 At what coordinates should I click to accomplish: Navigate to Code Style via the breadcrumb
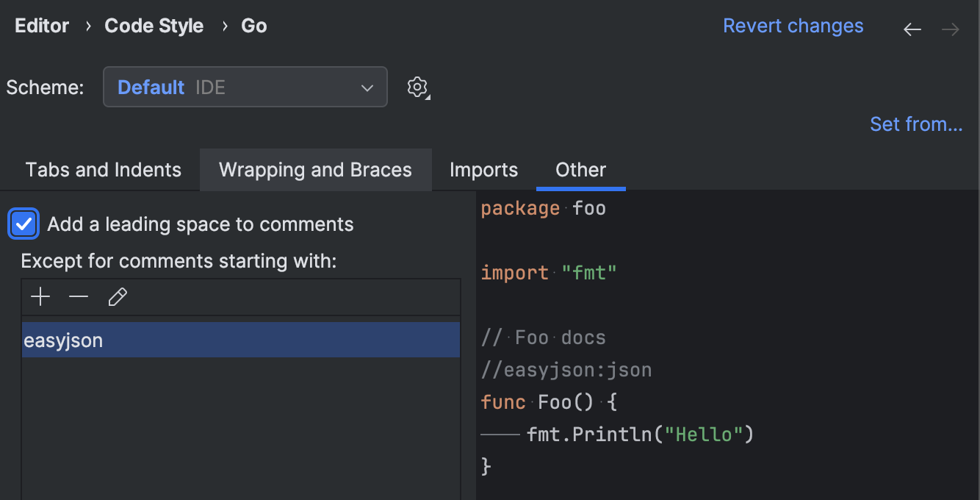(x=154, y=25)
